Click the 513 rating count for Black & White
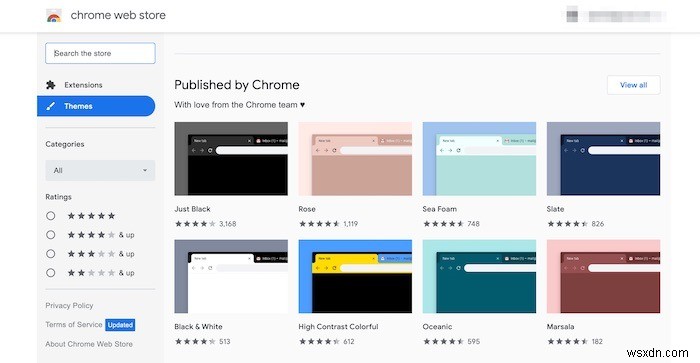The width and height of the screenshot is (700, 363). click(x=225, y=342)
